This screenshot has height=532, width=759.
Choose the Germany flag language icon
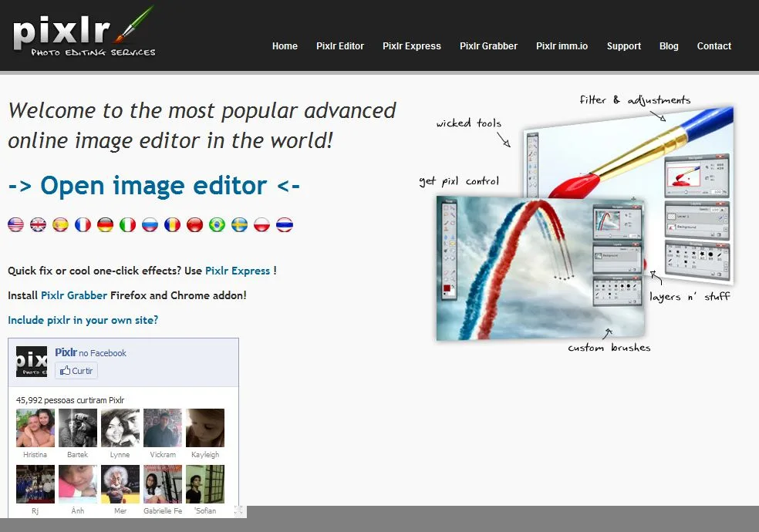click(x=105, y=225)
